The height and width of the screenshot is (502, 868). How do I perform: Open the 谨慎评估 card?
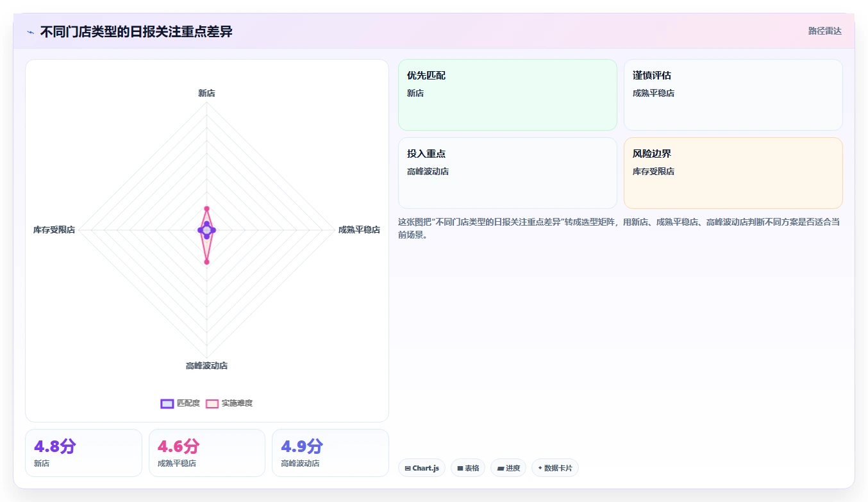pyautogui.click(x=733, y=95)
